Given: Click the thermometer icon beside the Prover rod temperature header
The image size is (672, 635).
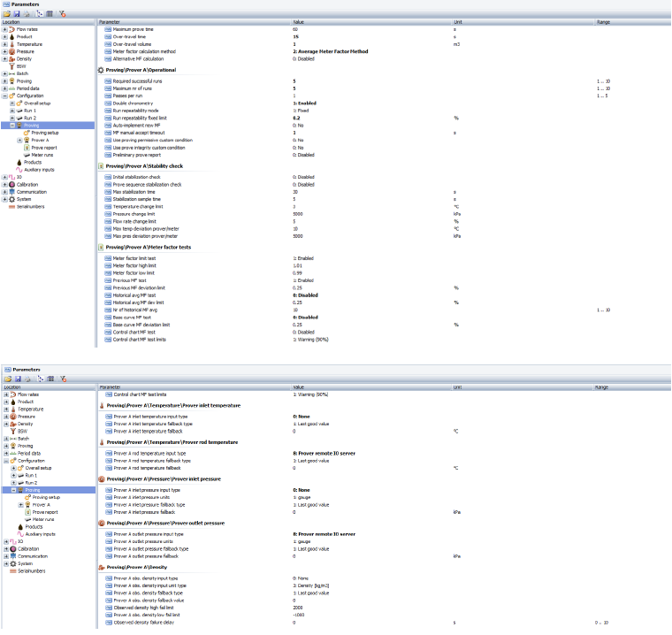Looking at the screenshot, I should tap(102, 442).
